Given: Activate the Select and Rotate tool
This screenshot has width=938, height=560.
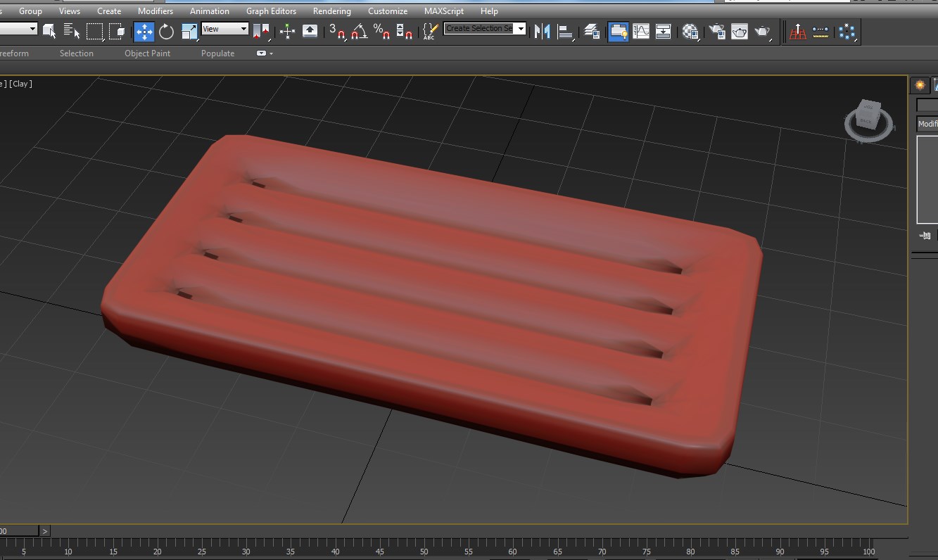Looking at the screenshot, I should tap(167, 32).
